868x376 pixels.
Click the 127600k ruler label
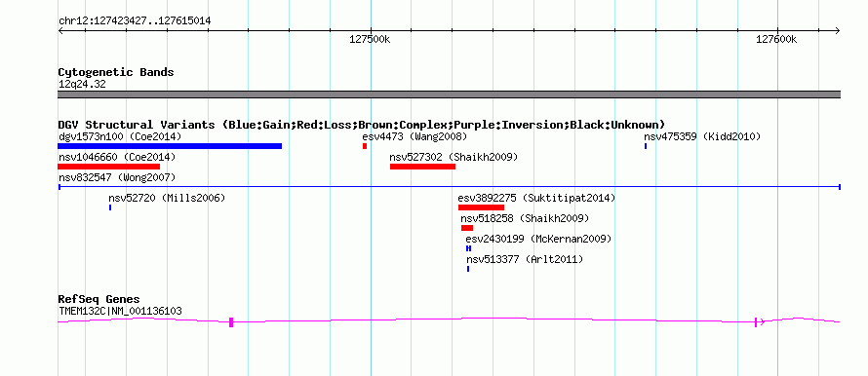[x=776, y=39]
